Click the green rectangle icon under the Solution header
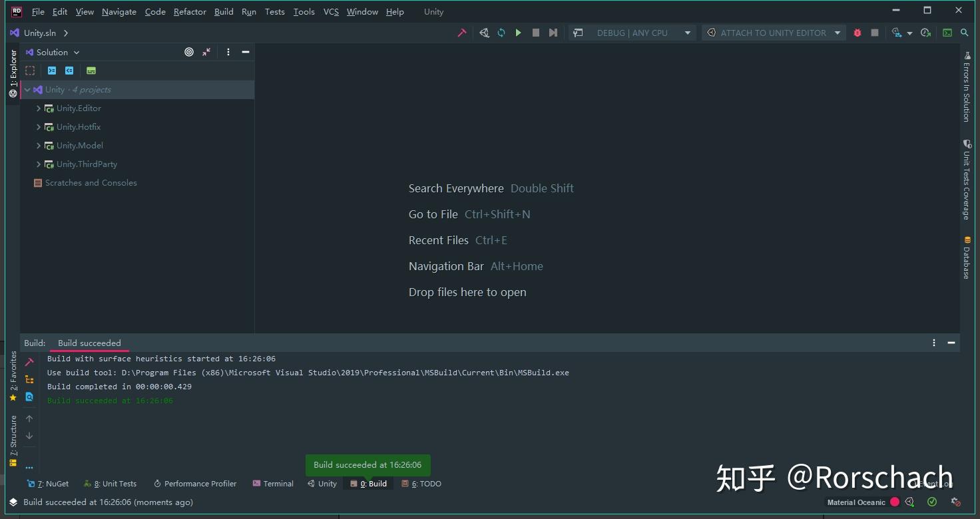Image resolution: width=980 pixels, height=519 pixels. [91, 71]
